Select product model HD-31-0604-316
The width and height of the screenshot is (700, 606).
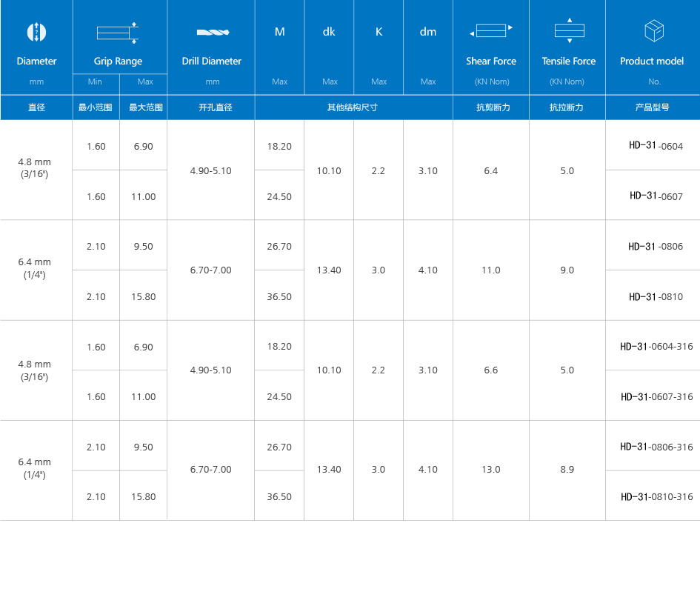pos(656,347)
